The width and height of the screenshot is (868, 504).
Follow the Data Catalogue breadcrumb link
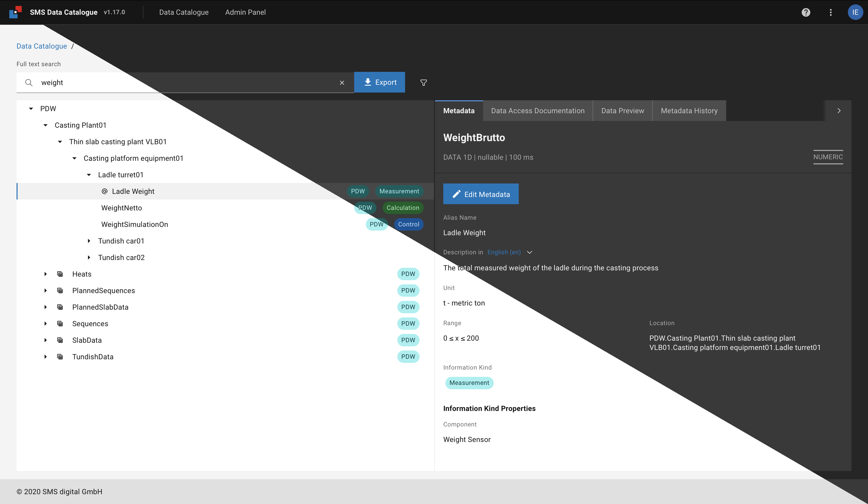coord(42,46)
